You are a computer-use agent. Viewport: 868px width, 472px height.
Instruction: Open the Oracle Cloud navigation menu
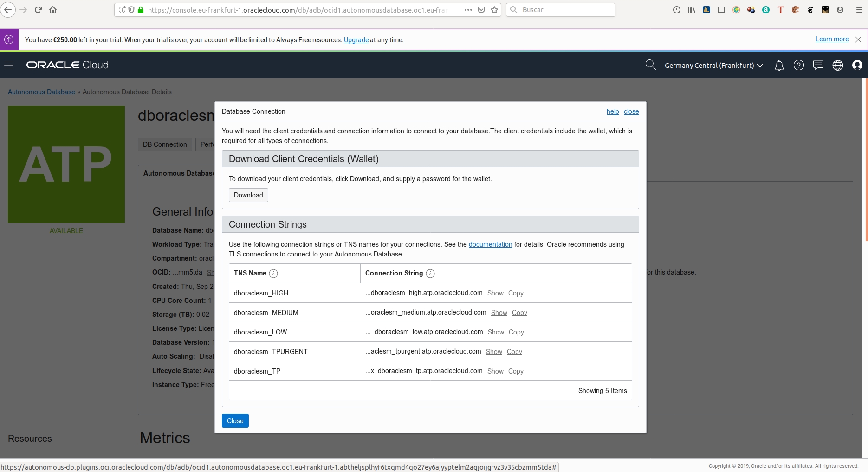(9, 65)
